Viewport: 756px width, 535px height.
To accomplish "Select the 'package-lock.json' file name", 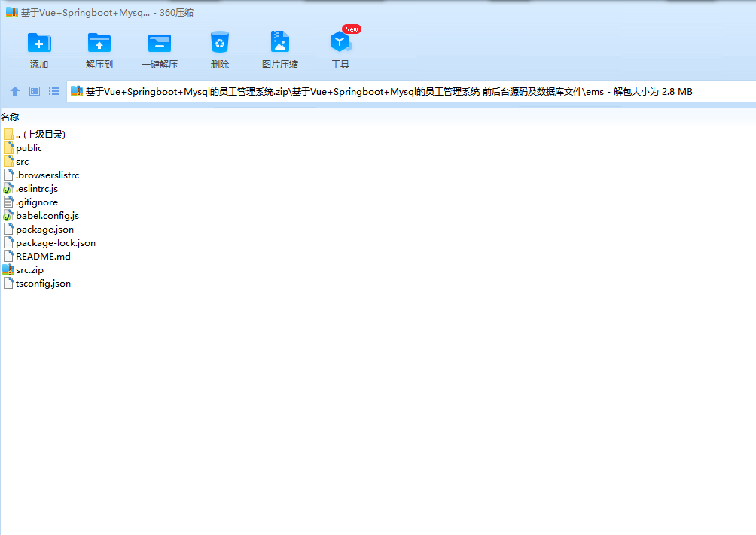I will pyautogui.click(x=56, y=242).
